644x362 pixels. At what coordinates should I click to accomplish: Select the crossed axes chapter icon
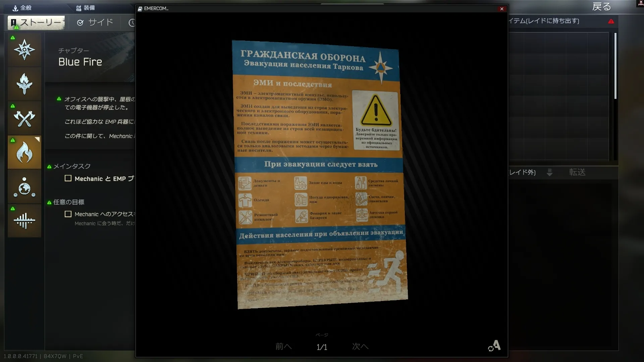point(24,118)
